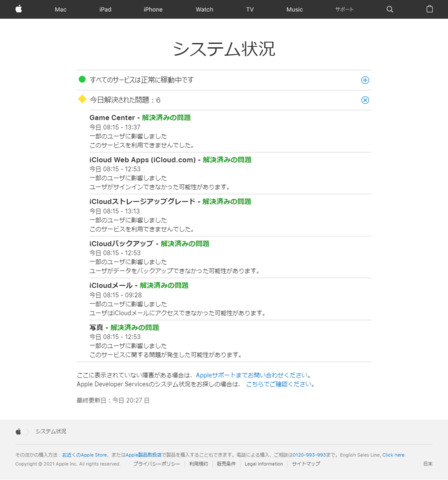
Task: Open the Legal Information footer link
Action: pyautogui.click(x=264, y=464)
